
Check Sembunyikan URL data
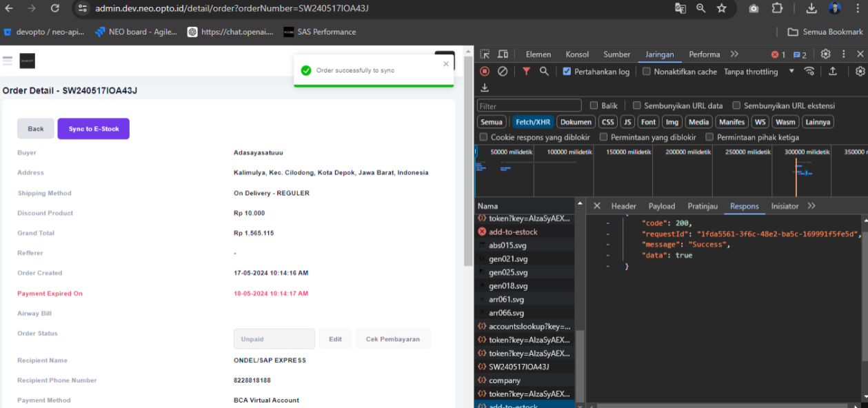click(637, 105)
